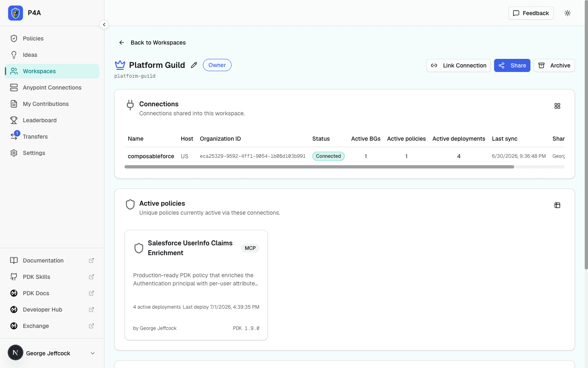Edit workspace name with the pencil icon
The image size is (588, 368).
194,65
